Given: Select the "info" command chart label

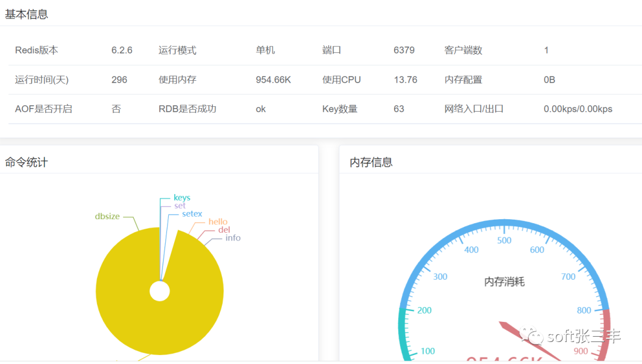Looking at the screenshot, I should [233, 238].
